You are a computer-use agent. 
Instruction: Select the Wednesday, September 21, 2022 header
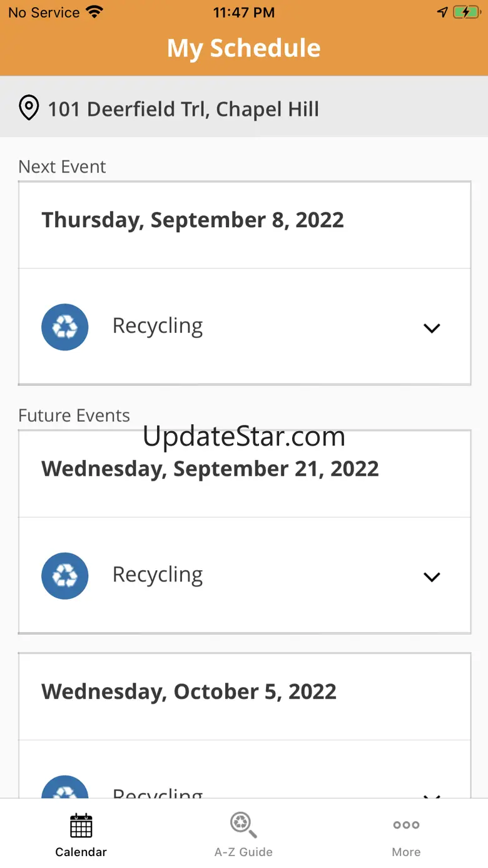click(210, 469)
